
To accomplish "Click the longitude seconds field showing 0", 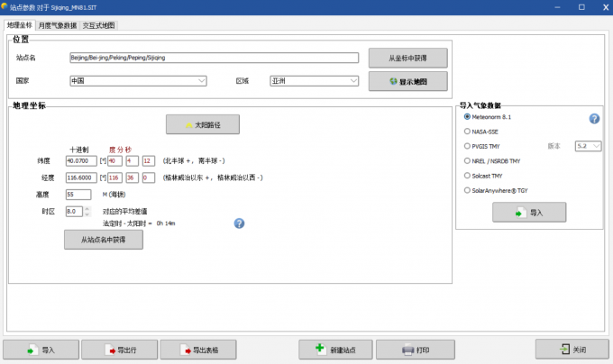I will (x=149, y=177).
